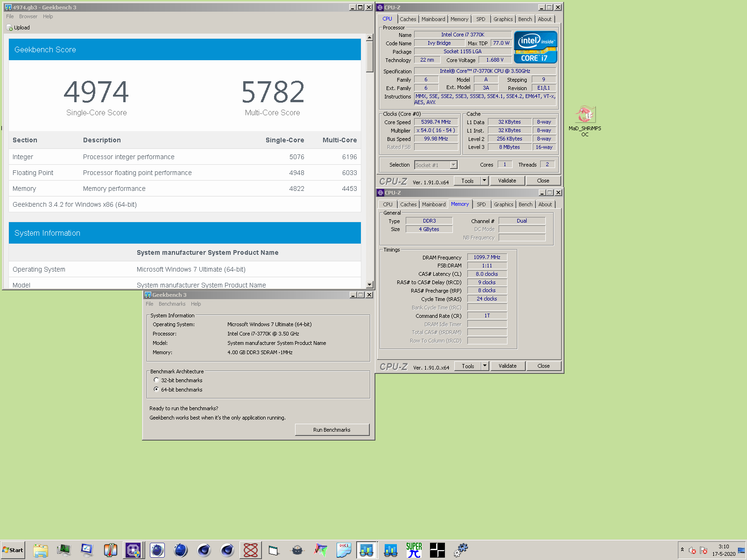Click Tools button in lower CPU-Z
Image resolution: width=747 pixels, height=560 pixels.
(468, 366)
